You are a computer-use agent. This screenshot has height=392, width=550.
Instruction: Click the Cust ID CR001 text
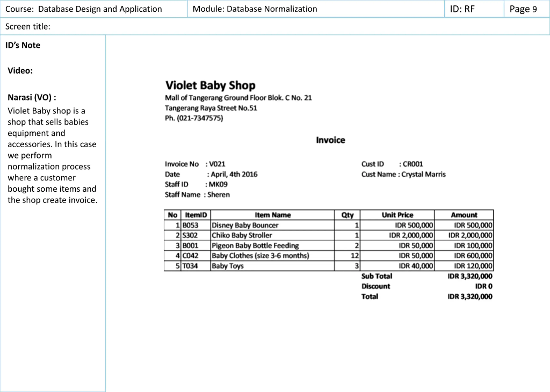(x=392, y=164)
